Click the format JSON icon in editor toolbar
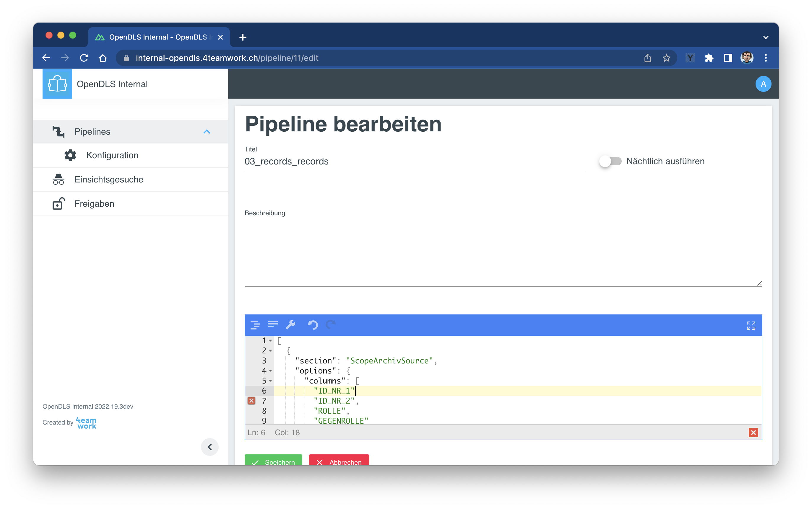This screenshot has width=812, height=509. click(255, 325)
